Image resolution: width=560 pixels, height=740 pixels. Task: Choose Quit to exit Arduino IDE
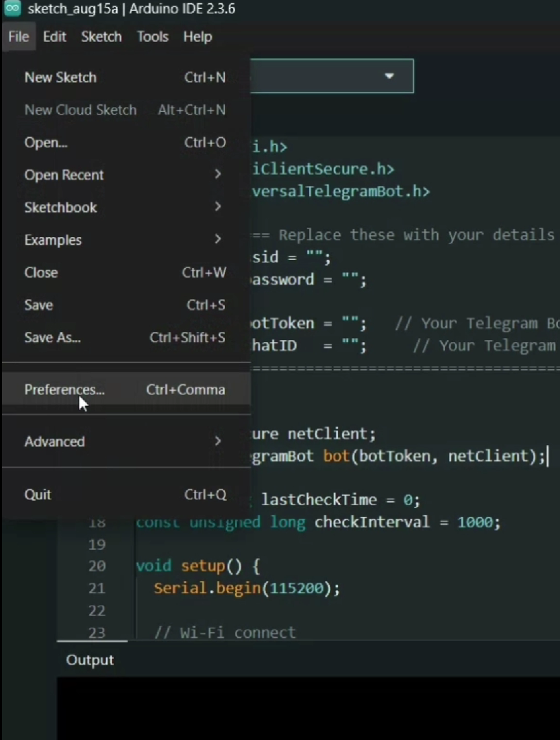click(38, 494)
